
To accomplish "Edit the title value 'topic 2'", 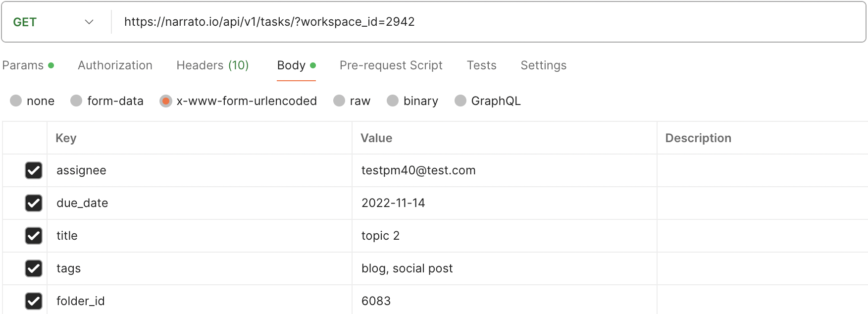I will point(380,236).
